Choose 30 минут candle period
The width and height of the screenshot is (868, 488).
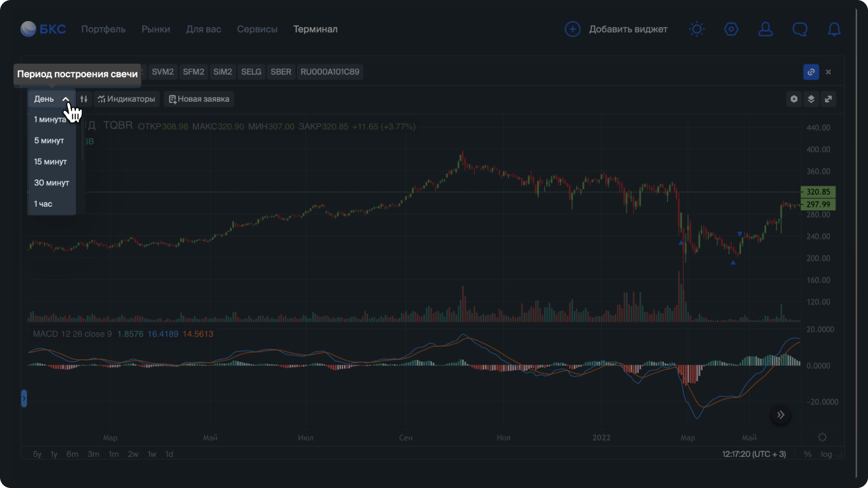pyautogui.click(x=52, y=182)
